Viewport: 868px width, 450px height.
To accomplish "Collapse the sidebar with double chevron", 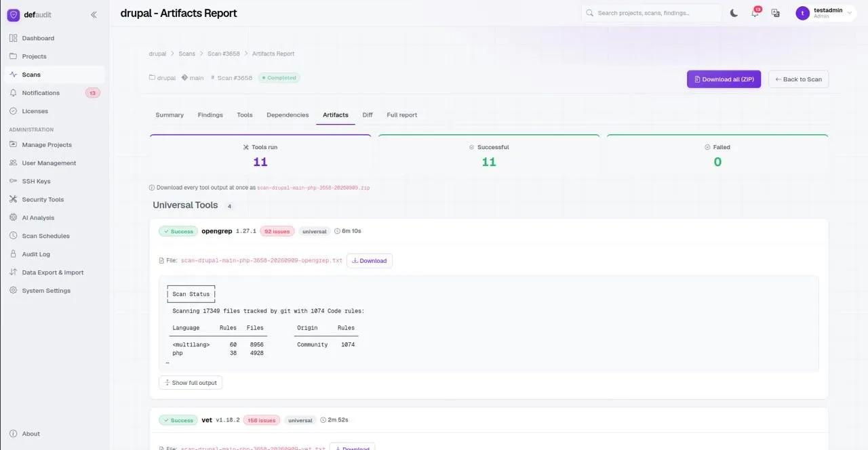I will coord(94,15).
